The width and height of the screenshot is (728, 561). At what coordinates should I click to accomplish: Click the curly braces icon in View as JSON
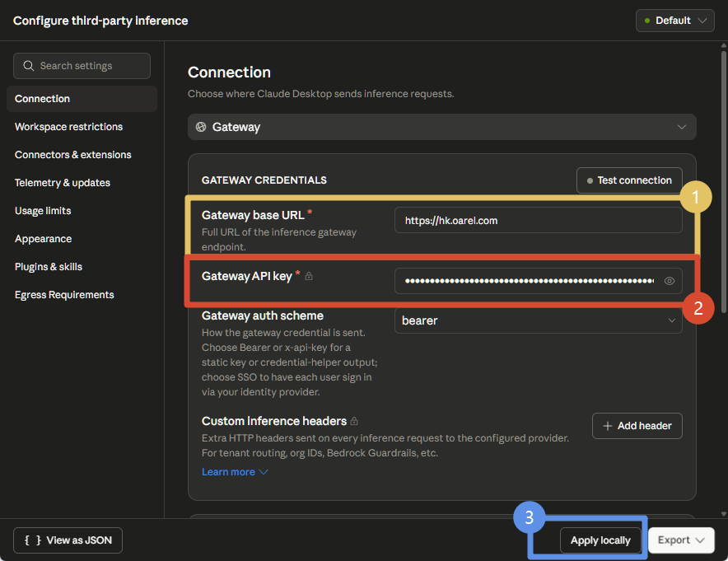(x=33, y=540)
